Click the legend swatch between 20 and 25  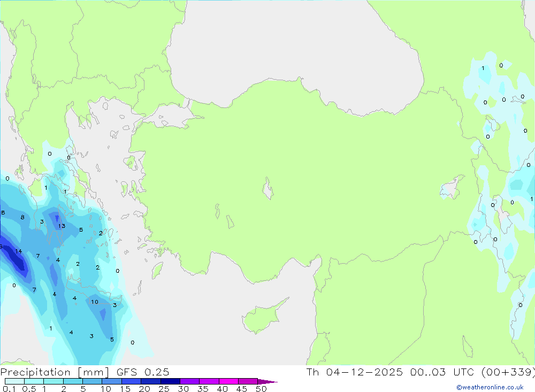click(150, 381)
